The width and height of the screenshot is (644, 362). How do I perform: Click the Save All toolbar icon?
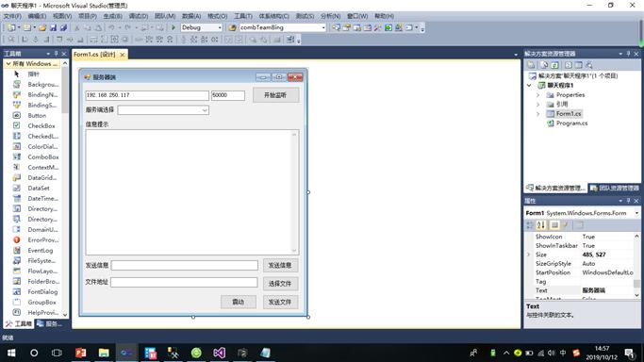[64, 27]
